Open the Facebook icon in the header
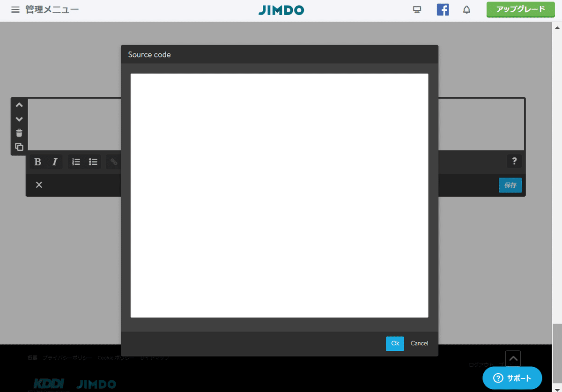Screen dimensions: 562x392 coord(443,9)
